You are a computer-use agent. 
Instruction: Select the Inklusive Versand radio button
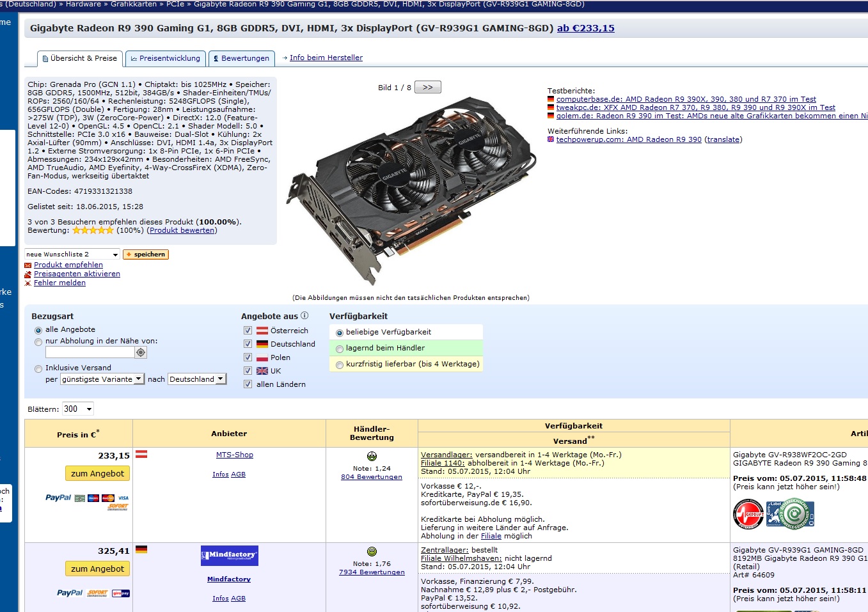tap(38, 369)
